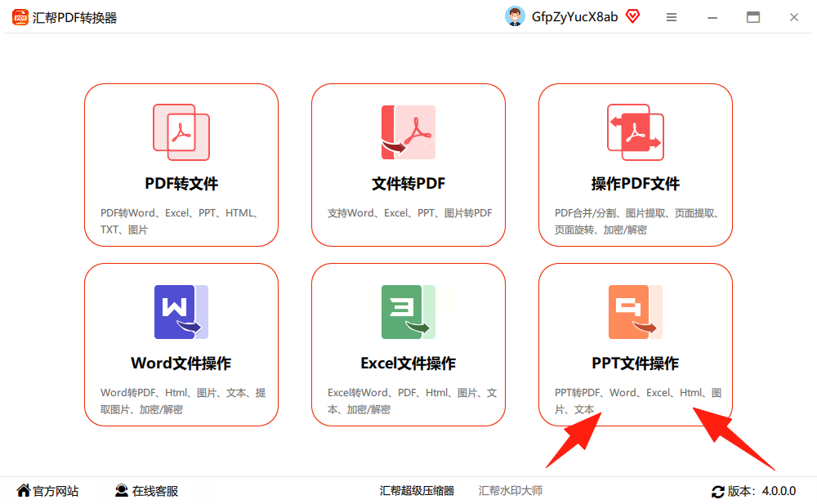Click the home icon beside 官方网站

click(x=24, y=490)
